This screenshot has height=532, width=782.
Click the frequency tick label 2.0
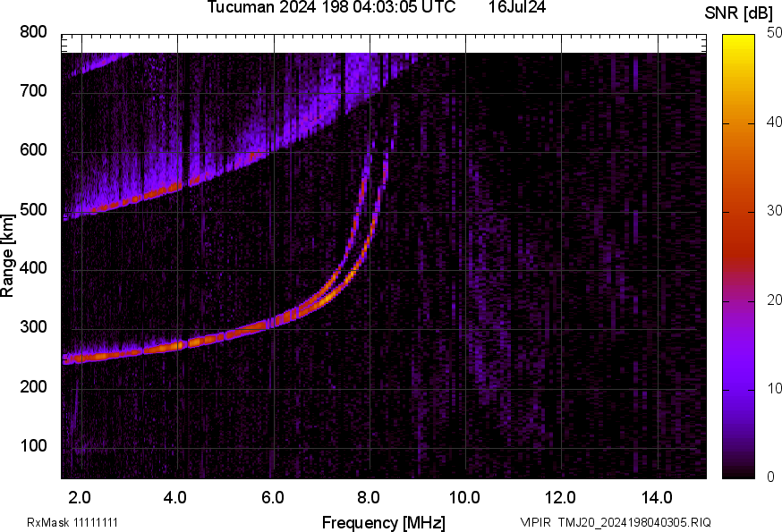click(x=80, y=497)
